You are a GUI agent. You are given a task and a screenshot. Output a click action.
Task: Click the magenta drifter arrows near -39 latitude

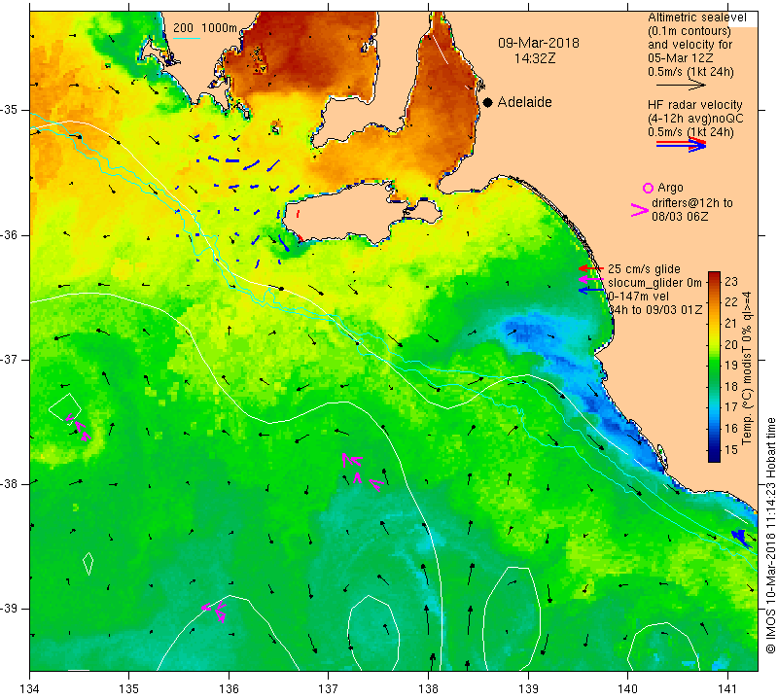[x=215, y=611]
